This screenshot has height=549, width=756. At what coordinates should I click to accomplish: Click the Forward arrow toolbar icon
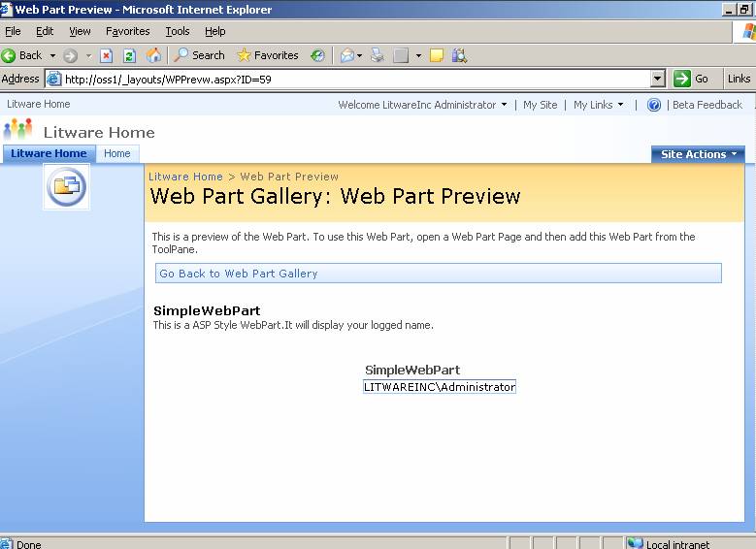[x=71, y=56]
